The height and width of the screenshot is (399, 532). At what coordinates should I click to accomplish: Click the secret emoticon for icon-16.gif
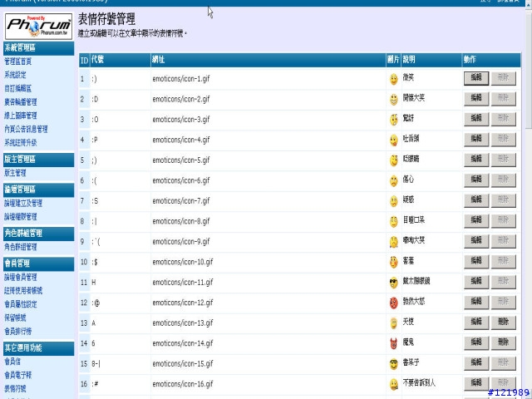pyautogui.click(x=393, y=384)
